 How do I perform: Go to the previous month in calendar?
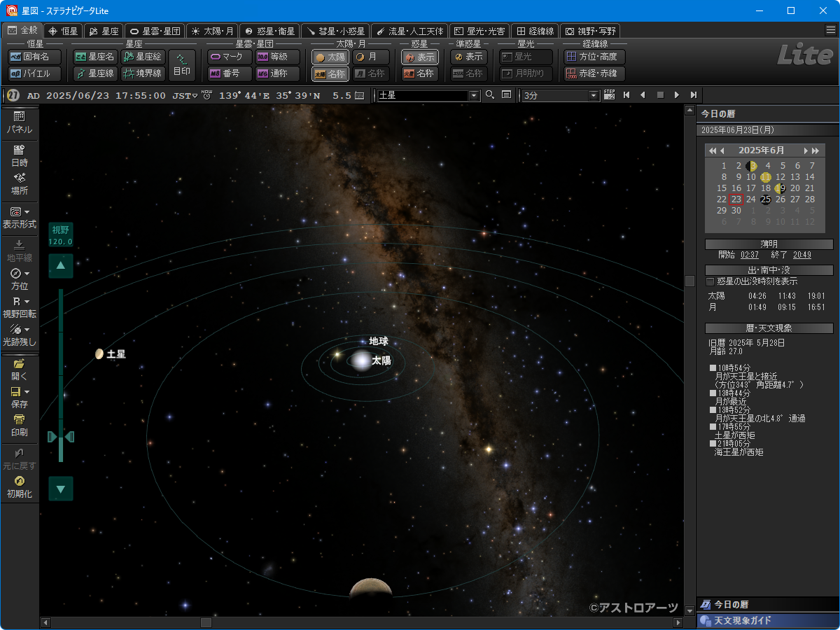[722, 150]
